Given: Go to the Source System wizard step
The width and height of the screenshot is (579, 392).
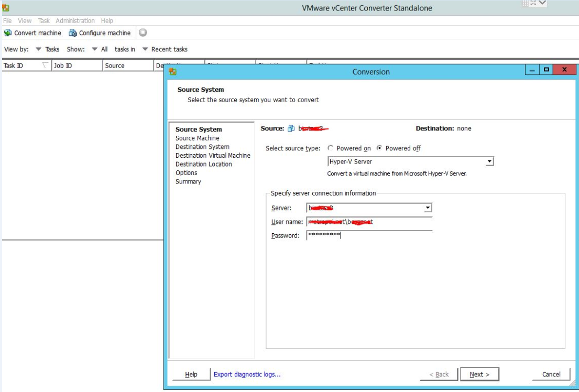Looking at the screenshot, I should tap(199, 129).
